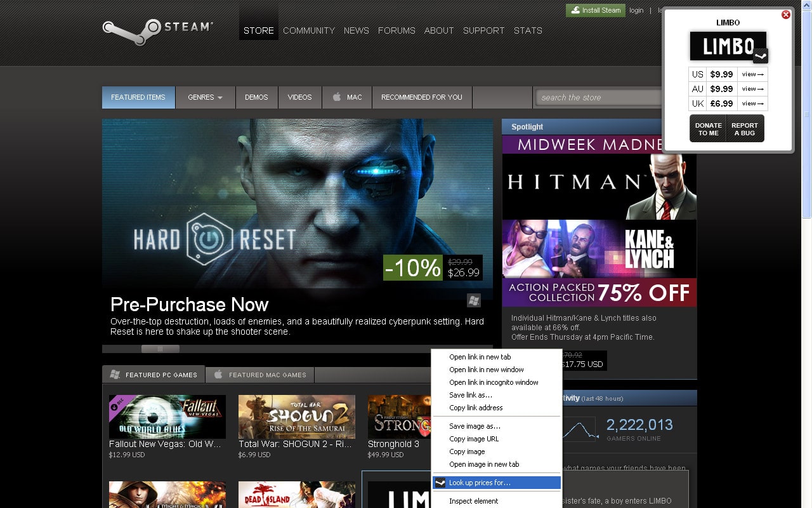Choose Inspect element
The height and width of the screenshot is (508, 812).
click(x=497, y=501)
